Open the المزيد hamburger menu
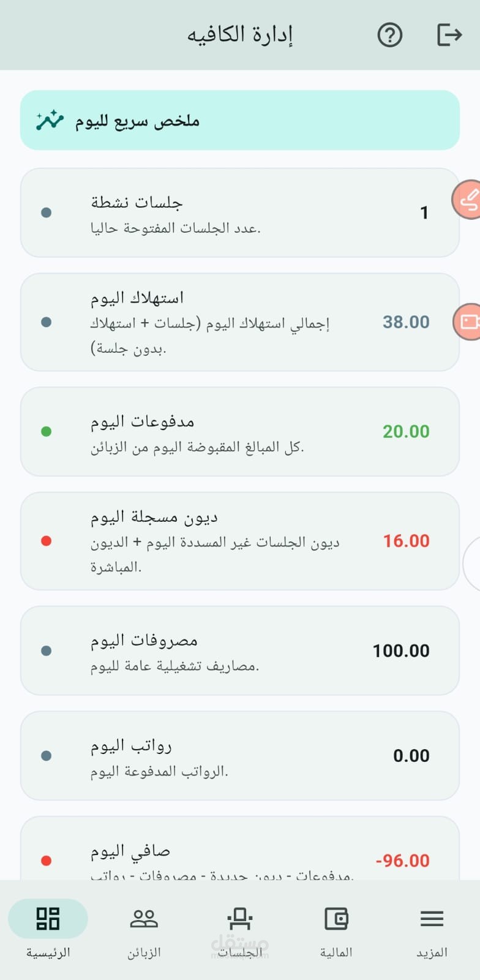Viewport: 480px width, 980px height. (x=432, y=919)
